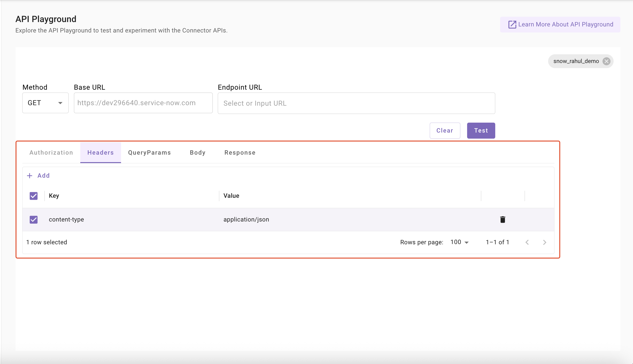Toggle the select-all header checkbox
Screen dimensions: 633x364
tap(33, 196)
